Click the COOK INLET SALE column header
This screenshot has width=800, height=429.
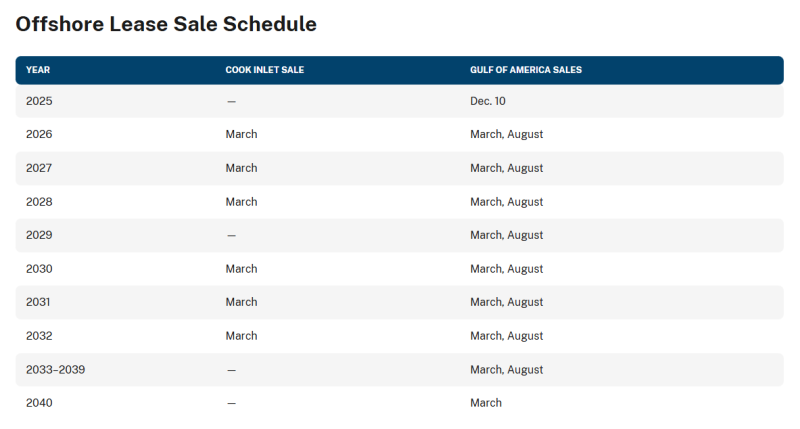[x=264, y=70]
